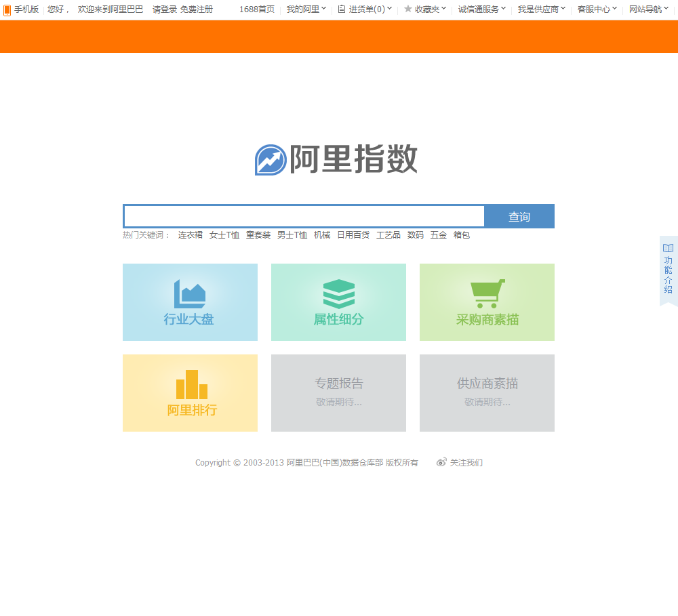Click the mobile phone icon for 手机版
The width and height of the screenshot is (678, 616).
(x=7, y=9)
